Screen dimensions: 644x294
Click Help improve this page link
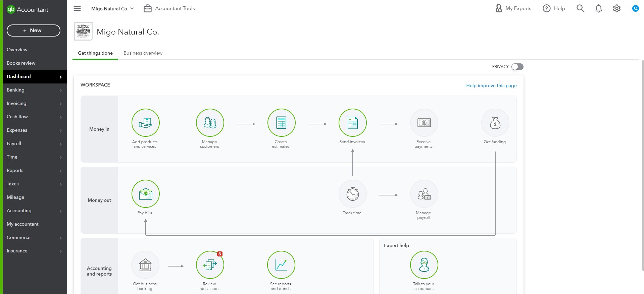point(491,85)
